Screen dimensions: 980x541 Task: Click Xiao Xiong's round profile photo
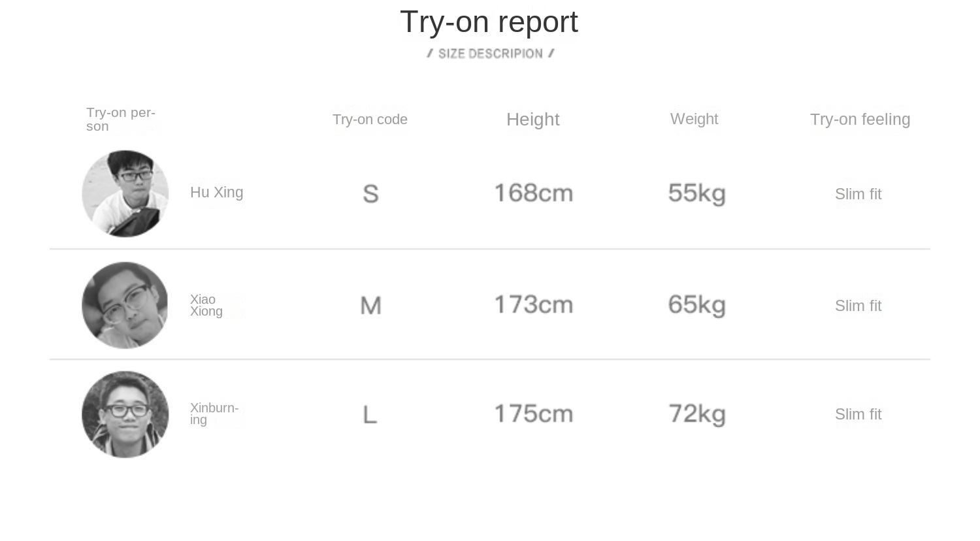(125, 305)
